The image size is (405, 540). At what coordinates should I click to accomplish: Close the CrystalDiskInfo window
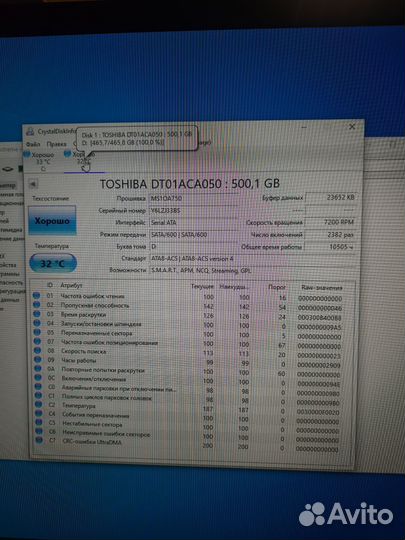pos(352,127)
